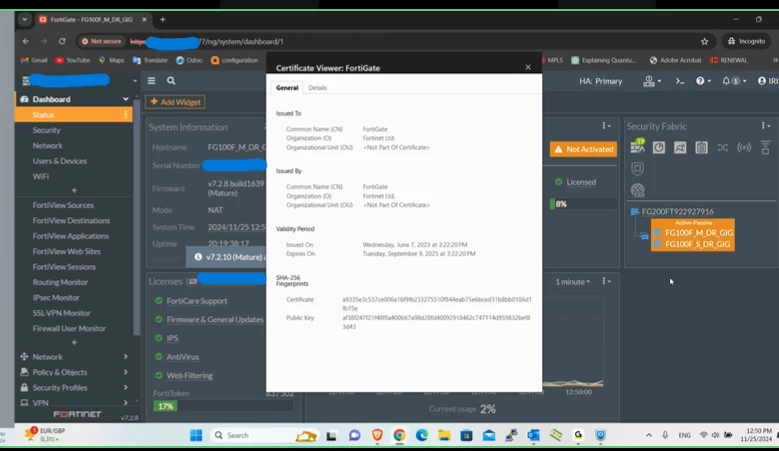Open Microsoft Edge from the taskbar
The width and height of the screenshot is (779, 451).
tap(421, 435)
